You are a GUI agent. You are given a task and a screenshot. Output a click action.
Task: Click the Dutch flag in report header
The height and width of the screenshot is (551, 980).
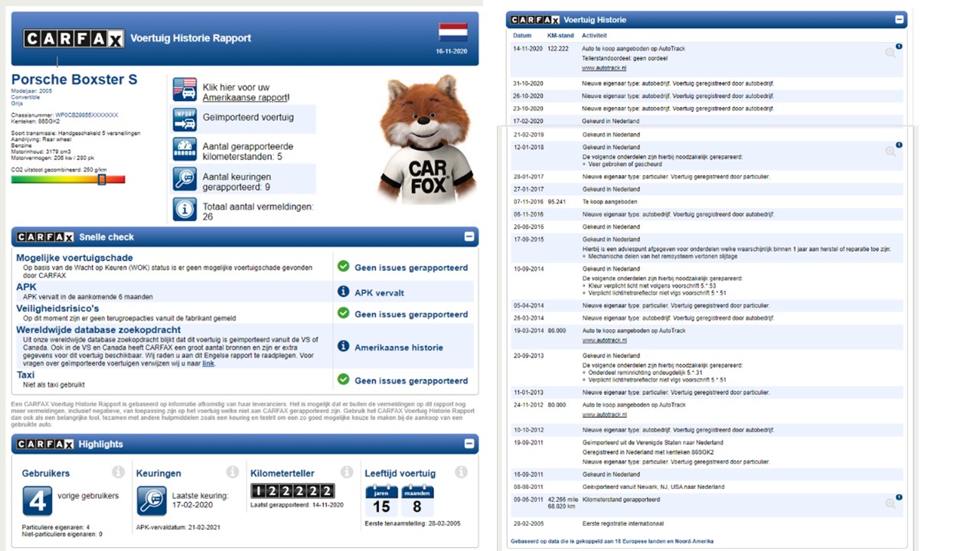452,32
